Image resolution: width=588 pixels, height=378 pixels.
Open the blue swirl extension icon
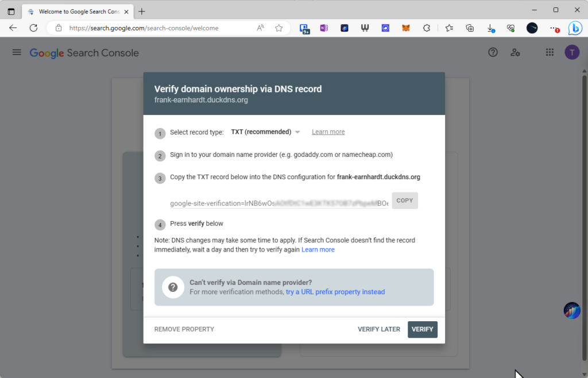385,28
